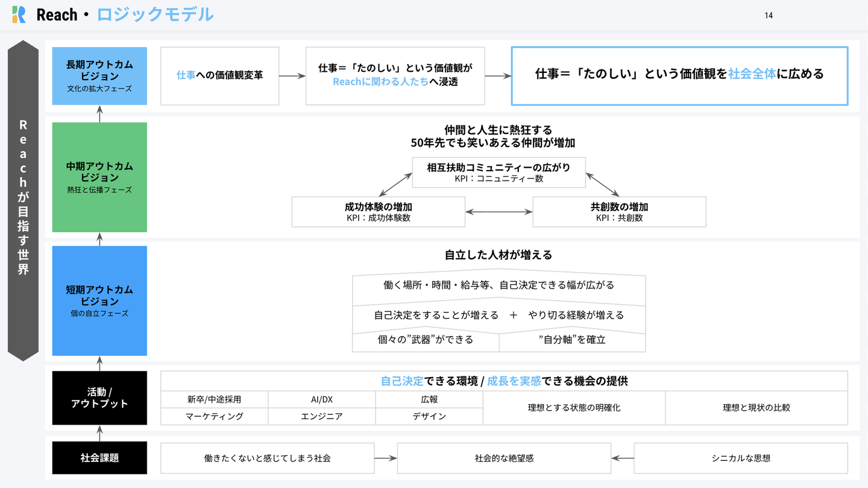This screenshot has height=488, width=868.
Task: Click the 活動/アウトプット black box
Action: click(x=99, y=398)
